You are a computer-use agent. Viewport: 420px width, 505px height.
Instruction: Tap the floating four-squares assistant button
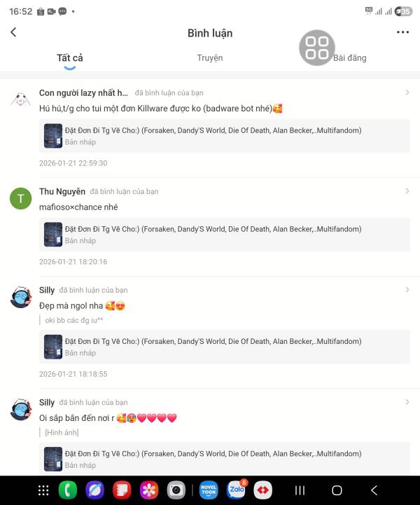click(317, 48)
